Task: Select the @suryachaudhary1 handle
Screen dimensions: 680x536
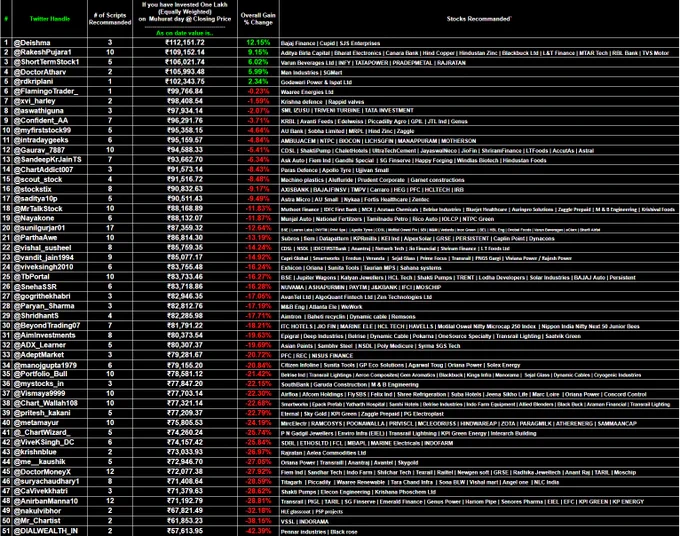Action: point(46,481)
